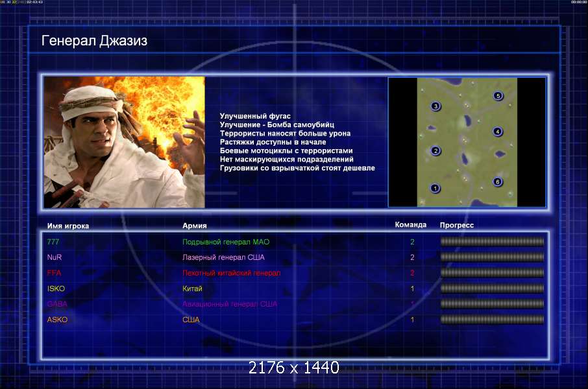
Task: Click 'Нет маскирующихся подразделений' line
Action: pyautogui.click(x=286, y=159)
